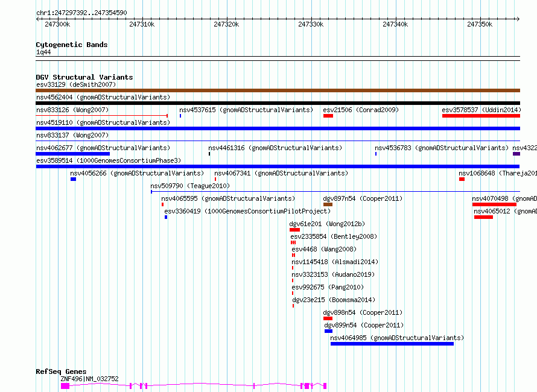This screenshot has height=392, width=537.
Task: Open esv3360419 1000Genomes Pilot variant
Action: tap(247, 211)
